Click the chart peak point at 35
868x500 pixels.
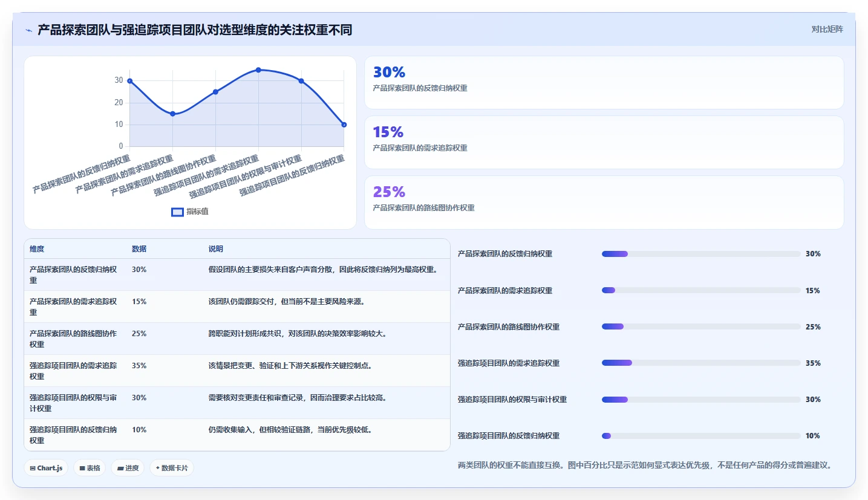pos(258,70)
